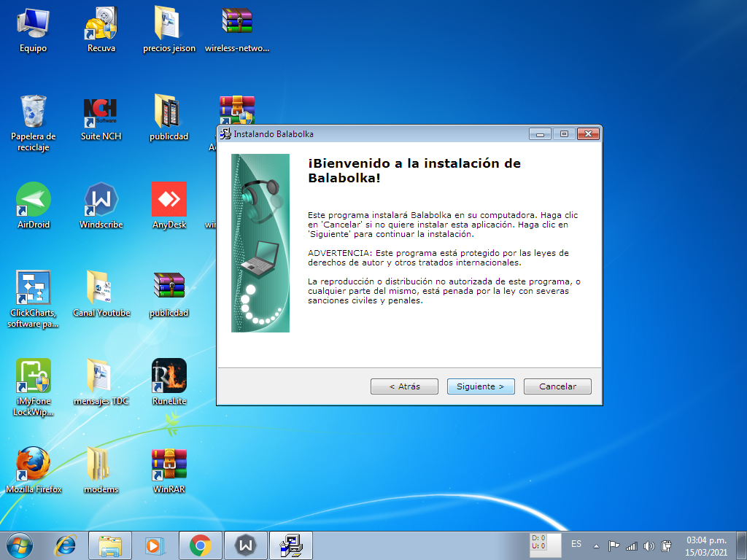Image resolution: width=747 pixels, height=560 pixels.
Task: Click the ES language indicator
Action: click(x=576, y=544)
